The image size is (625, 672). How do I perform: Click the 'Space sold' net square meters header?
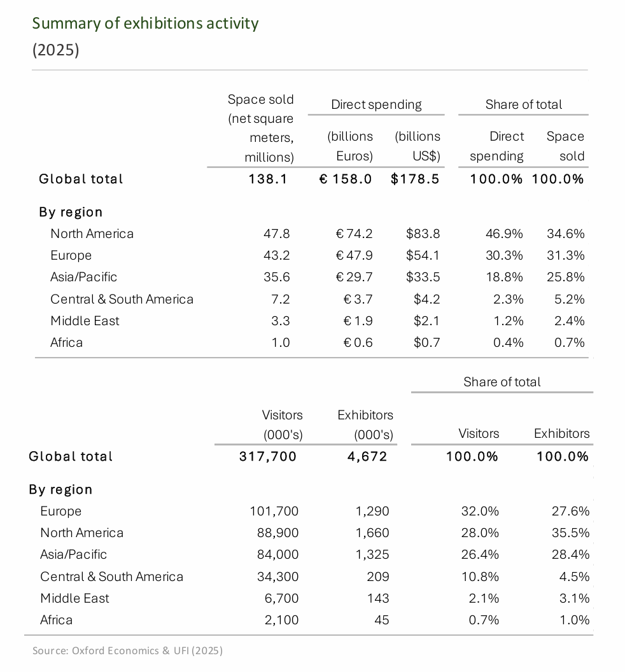click(x=261, y=128)
